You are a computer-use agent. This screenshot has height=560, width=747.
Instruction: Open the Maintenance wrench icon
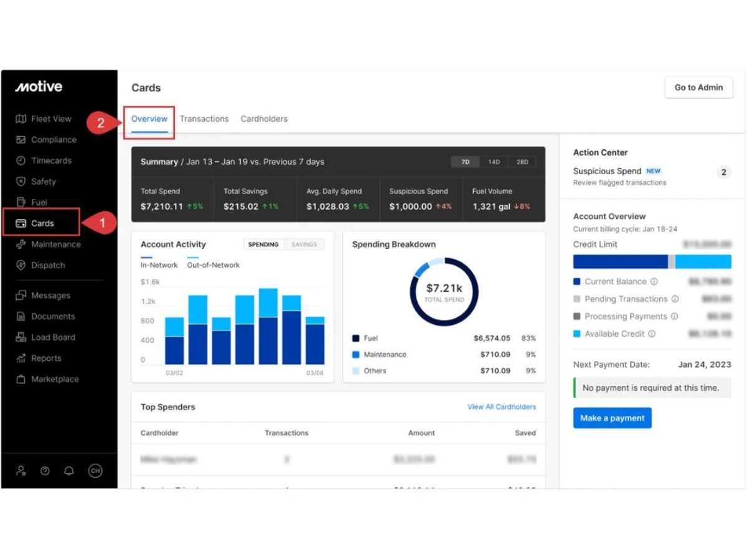[21, 245]
